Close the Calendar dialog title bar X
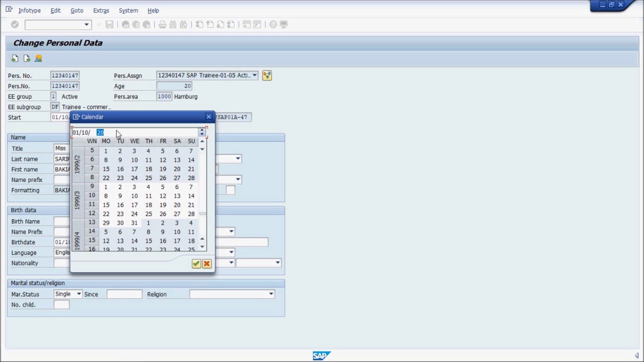Screen dimensions: 644x362 coord(209,117)
